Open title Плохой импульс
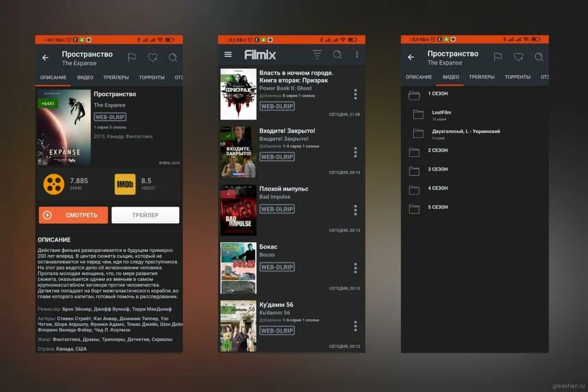588x392 pixels. (x=284, y=188)
